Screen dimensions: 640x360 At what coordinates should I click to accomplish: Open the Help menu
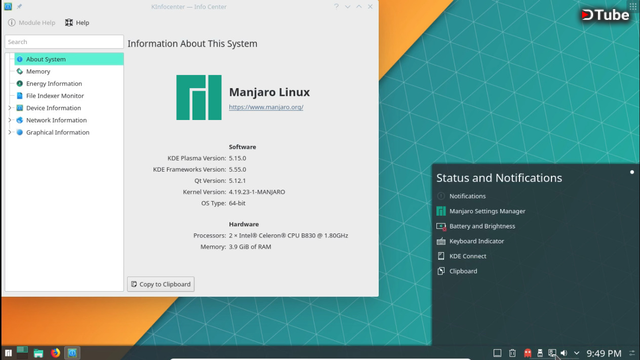click(77, 22)
